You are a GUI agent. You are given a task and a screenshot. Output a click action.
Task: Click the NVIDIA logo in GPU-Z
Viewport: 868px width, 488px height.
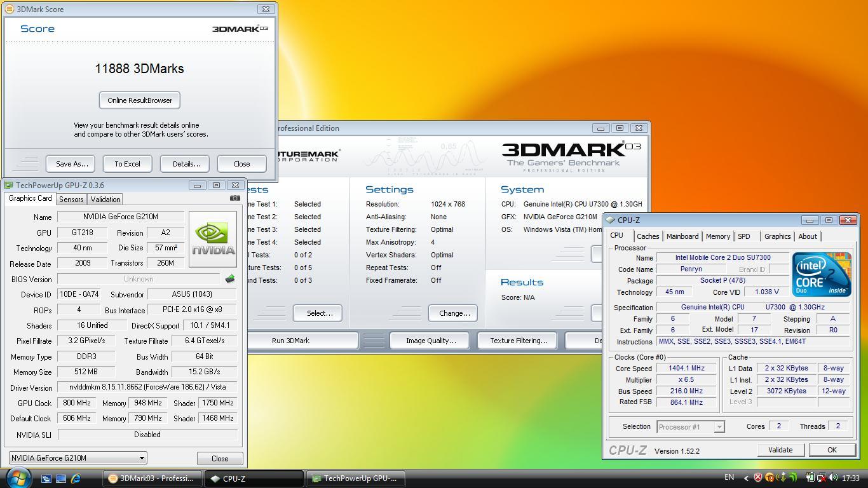(x=213, y=239)
